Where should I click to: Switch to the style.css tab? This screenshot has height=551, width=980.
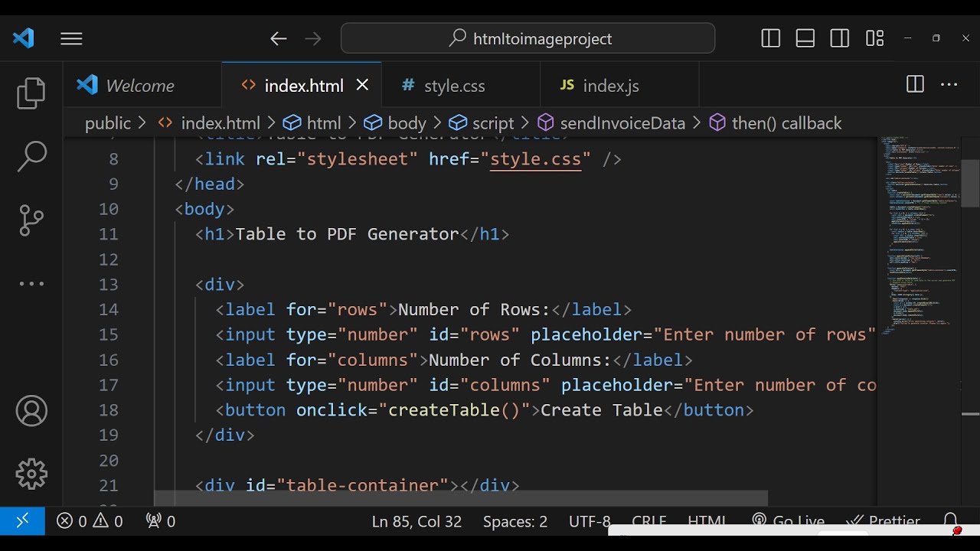(454, 86)
